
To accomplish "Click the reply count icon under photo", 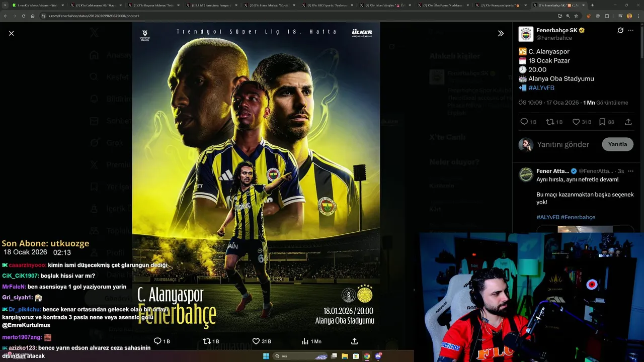I will (157, 341).
